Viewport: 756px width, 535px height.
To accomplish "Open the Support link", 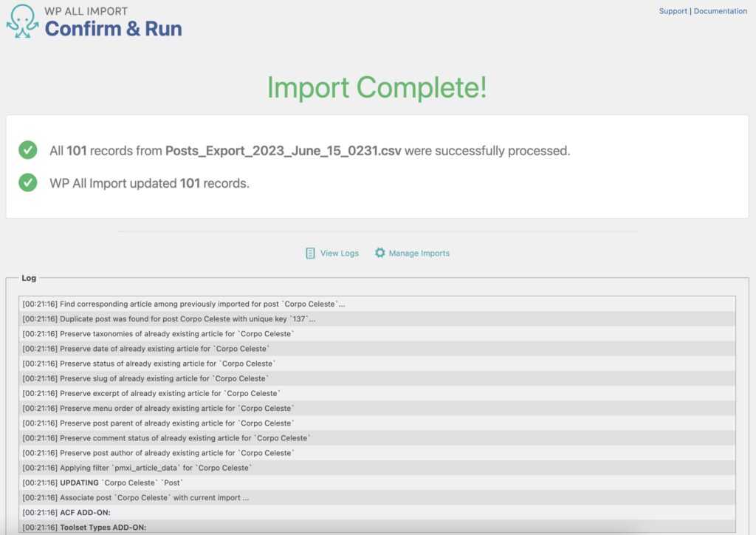I will point(673,11).
